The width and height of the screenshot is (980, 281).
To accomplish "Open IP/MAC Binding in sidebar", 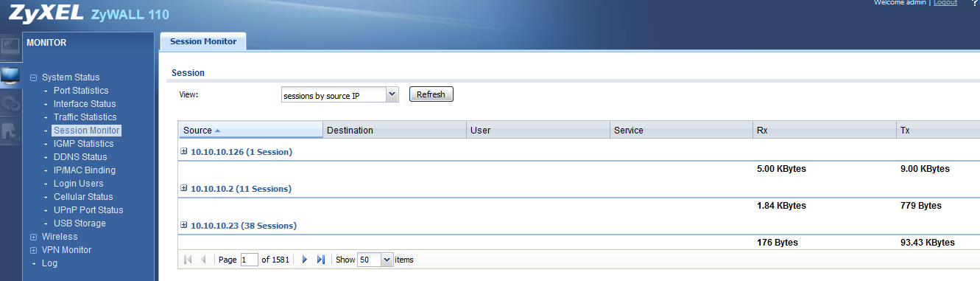I will pyautogui.click(x=84, y=170).
